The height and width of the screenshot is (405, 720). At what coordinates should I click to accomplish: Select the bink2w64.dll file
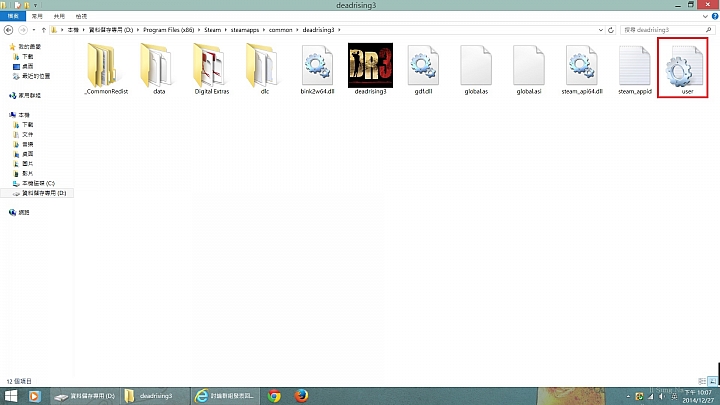tap(317, 69)
